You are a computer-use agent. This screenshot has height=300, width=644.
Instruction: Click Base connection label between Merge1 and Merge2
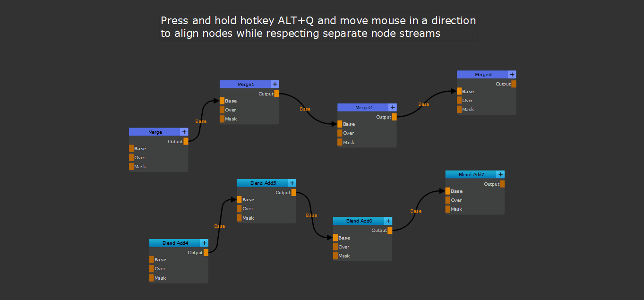point(305,109)
